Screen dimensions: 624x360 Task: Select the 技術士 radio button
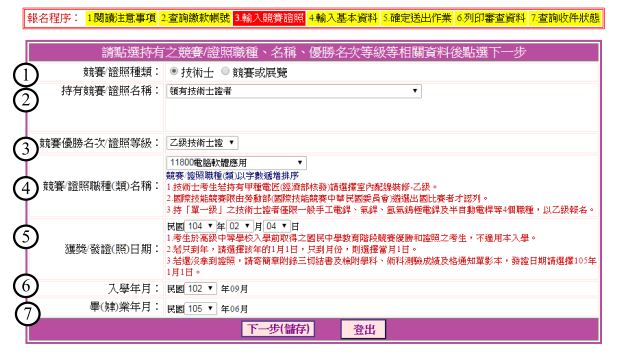[174, 72]
